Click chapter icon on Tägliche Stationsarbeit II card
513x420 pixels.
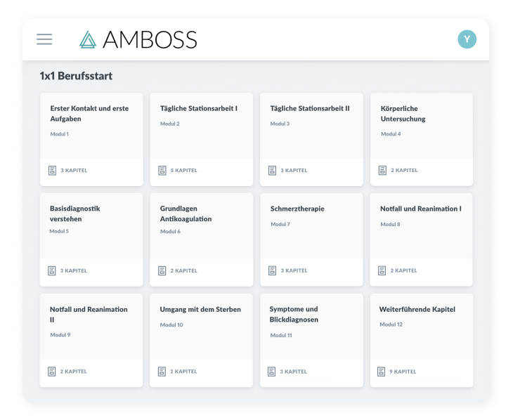(x=272, y=171)
